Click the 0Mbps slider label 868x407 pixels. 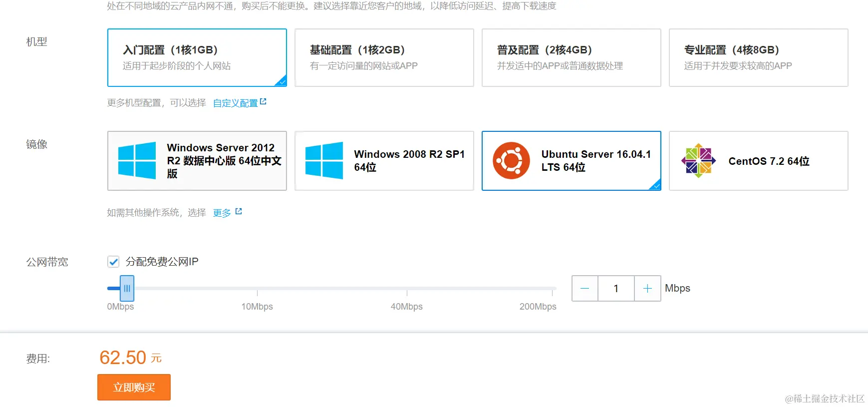click(x=120, y=307)
